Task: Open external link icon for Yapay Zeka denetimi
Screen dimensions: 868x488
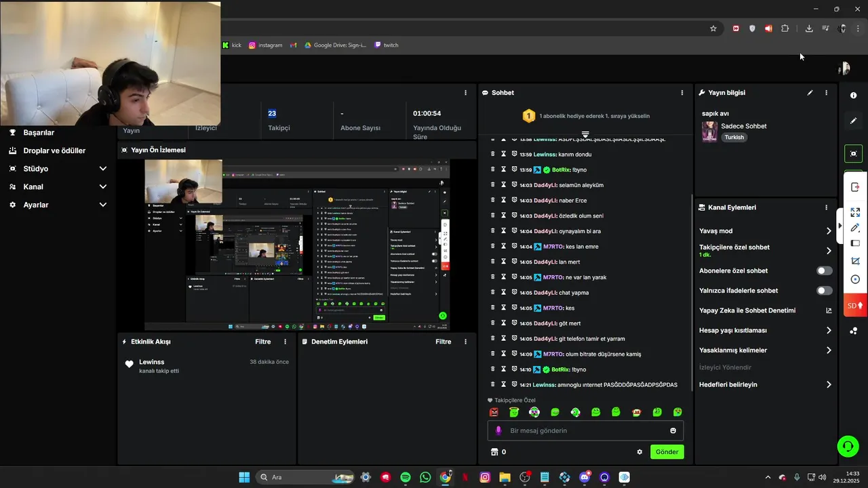Action: coord(829,310)
